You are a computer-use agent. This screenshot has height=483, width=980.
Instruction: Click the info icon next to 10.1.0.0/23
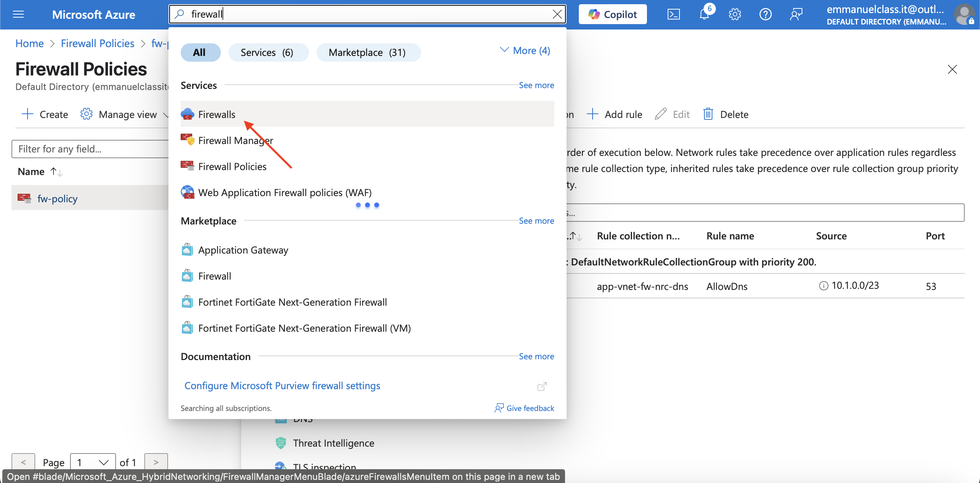(x=823, y=286)
